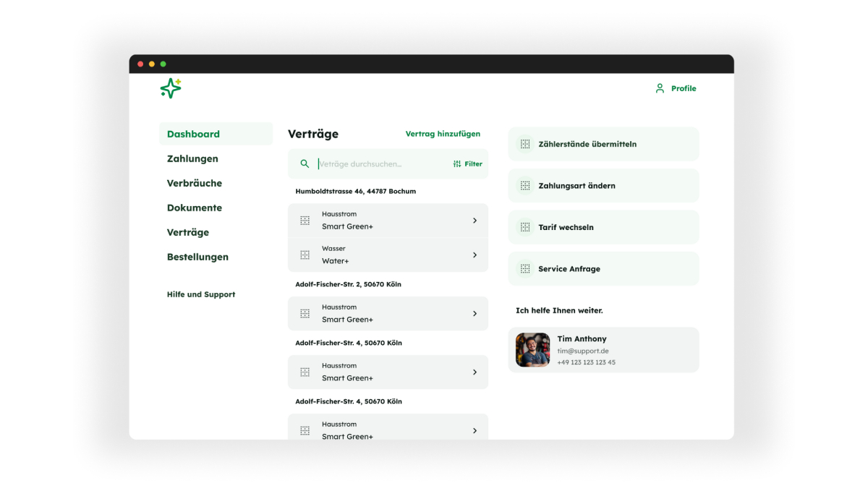Click the Filter sliders icon
This screenshot has width=868, height=486.
pos(457,164)
